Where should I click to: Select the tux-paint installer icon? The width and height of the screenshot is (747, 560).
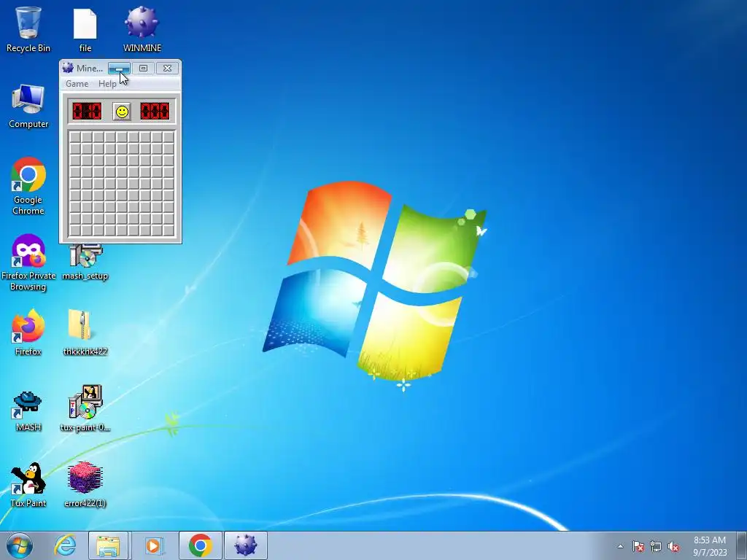click(x=85, y=408)
